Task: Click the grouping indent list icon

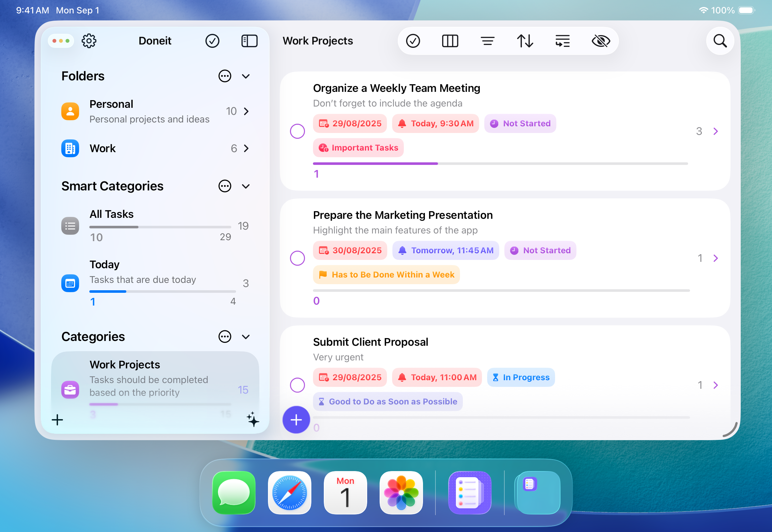Action: [x=563, y=41]
